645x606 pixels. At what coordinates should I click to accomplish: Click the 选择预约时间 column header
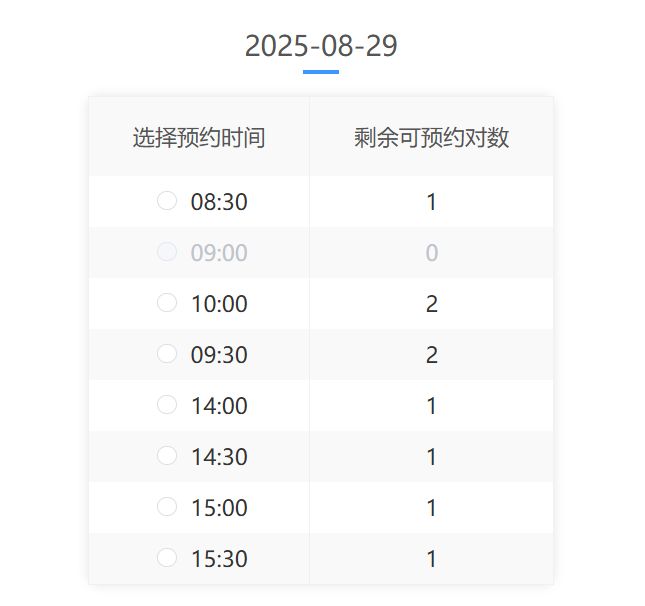199,137
